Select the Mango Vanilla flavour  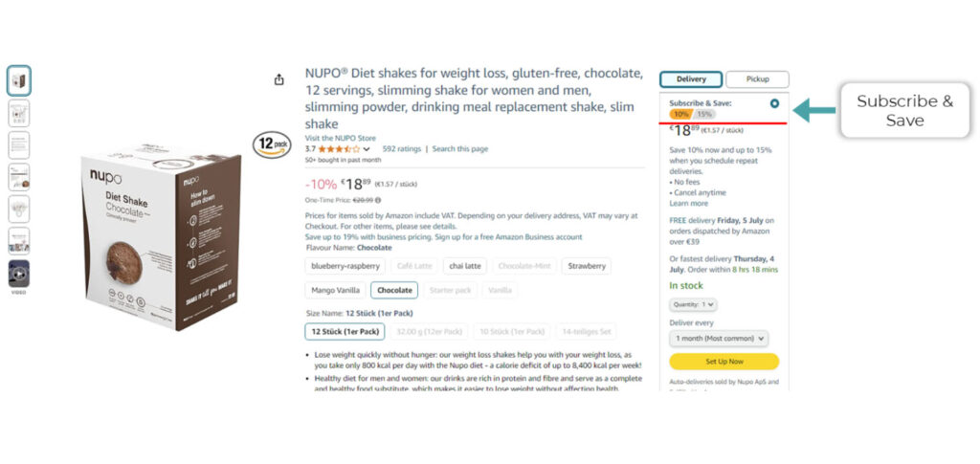pos(334,290)
